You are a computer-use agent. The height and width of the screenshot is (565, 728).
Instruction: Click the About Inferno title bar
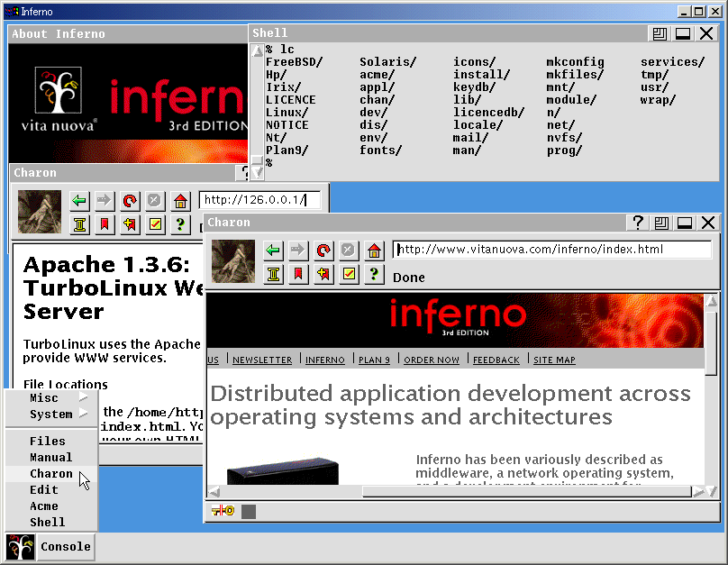pos(128,34)
